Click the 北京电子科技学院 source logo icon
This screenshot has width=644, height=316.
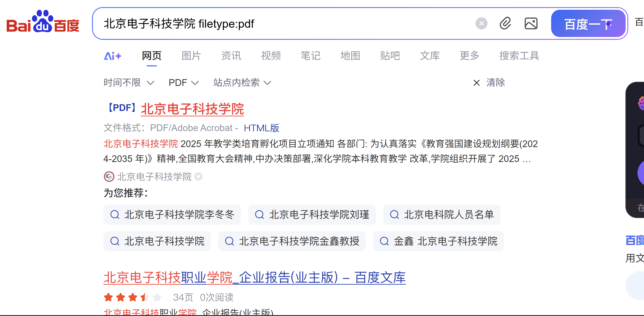(x=109, y=177)
